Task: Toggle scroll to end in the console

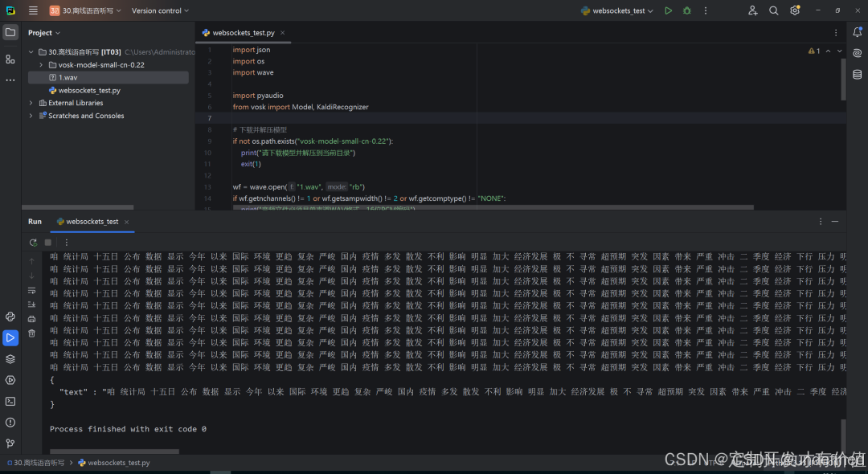Action: point(31,304)
